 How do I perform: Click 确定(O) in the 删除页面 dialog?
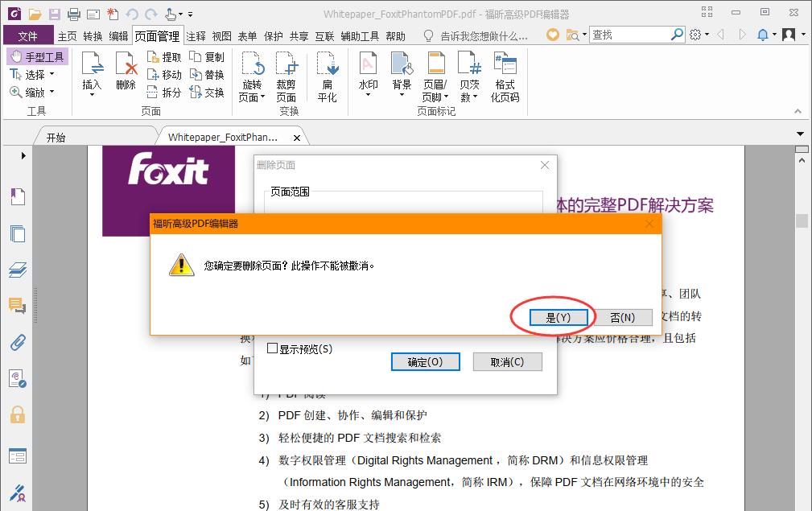(x=425, y=362)
